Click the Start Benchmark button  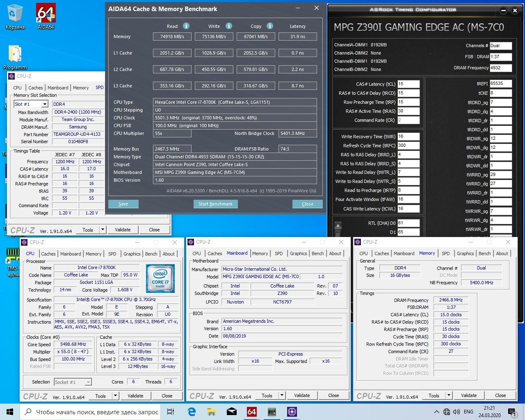coord(215,204)
